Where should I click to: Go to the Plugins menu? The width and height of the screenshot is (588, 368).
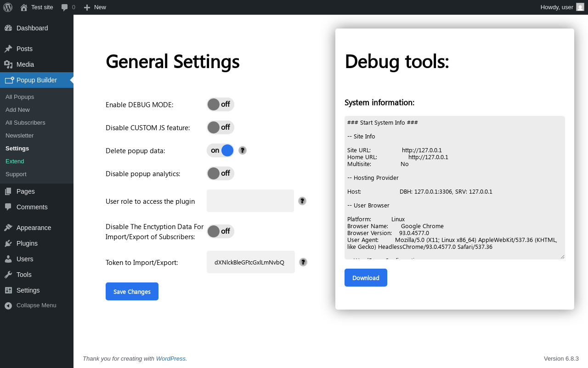point(27,243)
